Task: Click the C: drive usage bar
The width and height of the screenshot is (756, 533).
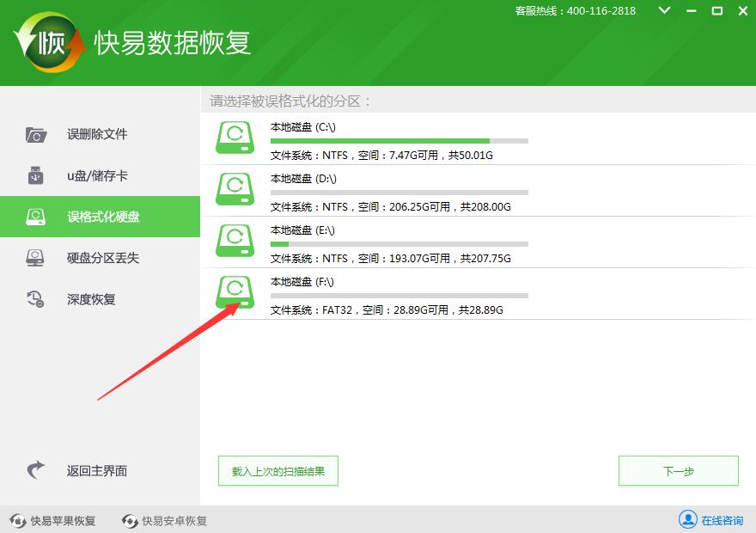Action: pyautogui.click(x=399, y=141)
